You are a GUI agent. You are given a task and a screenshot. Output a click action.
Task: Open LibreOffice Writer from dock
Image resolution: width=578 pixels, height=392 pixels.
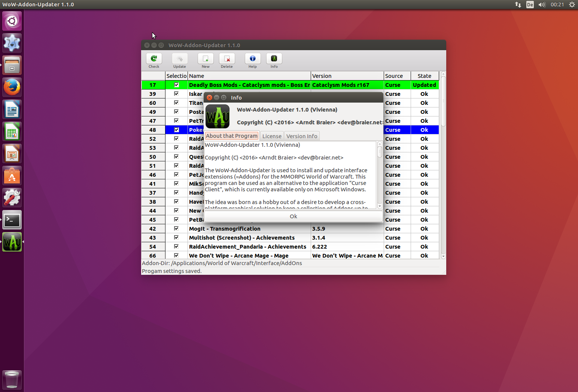pos(12,110)
